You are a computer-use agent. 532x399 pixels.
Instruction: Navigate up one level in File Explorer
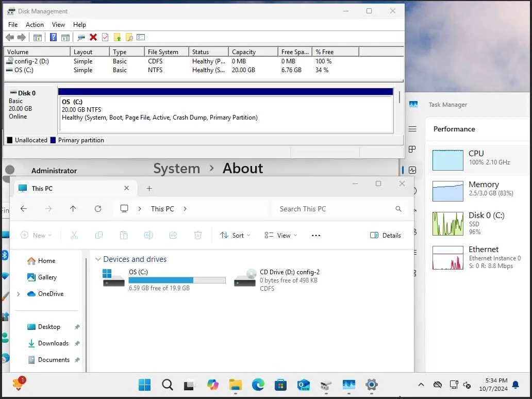[x=73, y=208]
